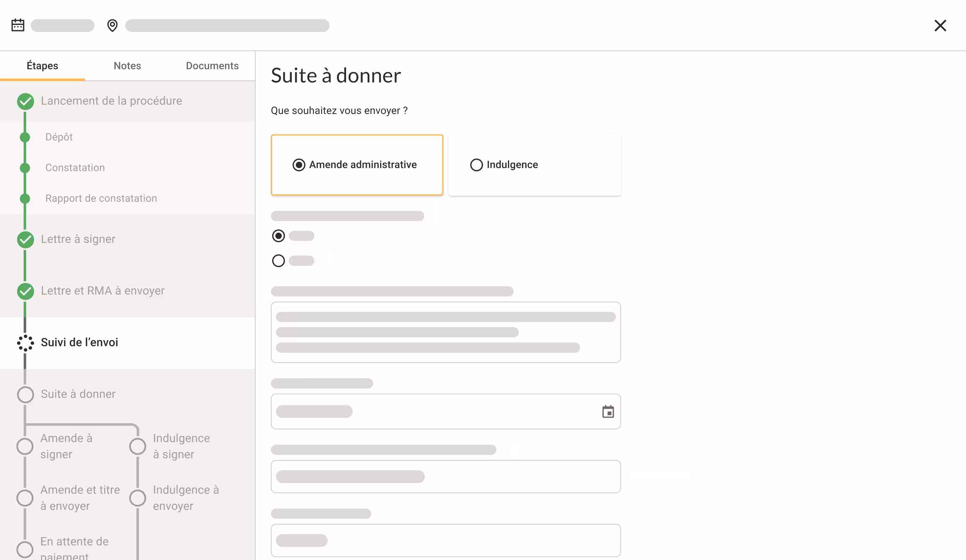Screen dimensions: 966x560
Task: Open the Documents tab
Action: tap(212, 66)
